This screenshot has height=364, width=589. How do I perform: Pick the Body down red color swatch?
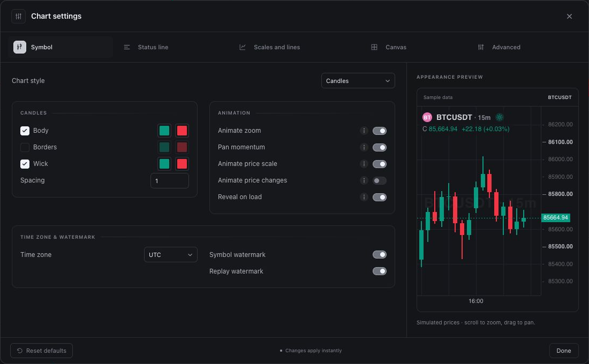182,131
